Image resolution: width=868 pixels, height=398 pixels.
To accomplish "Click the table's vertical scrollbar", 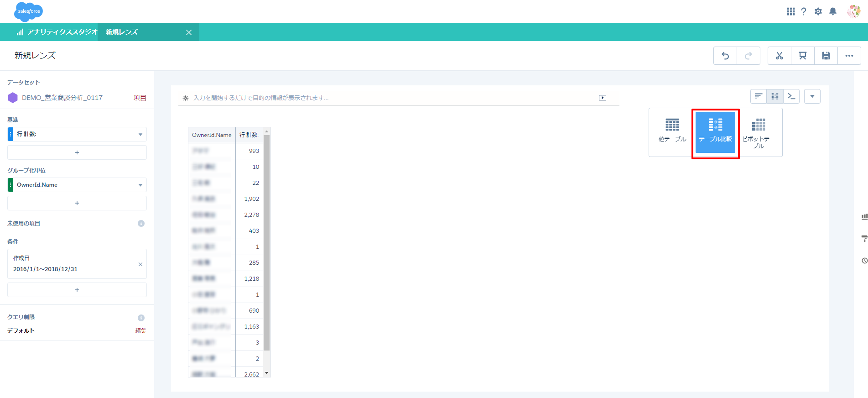I will point(267,242).
